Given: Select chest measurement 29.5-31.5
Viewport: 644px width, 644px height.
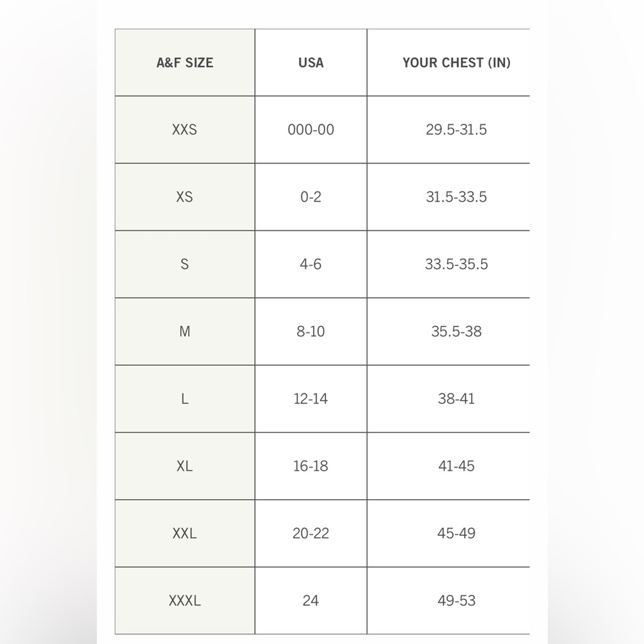Looking at the screenshot, I should tap(457, 130).
